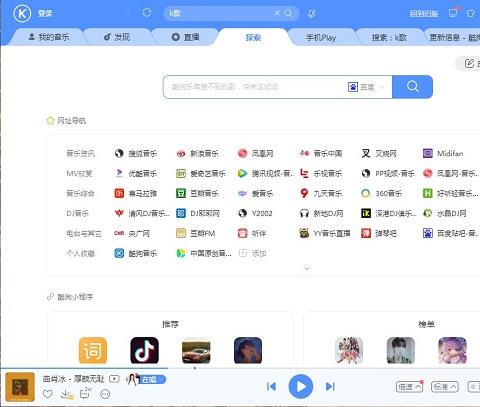Open the 搜索：k歌 tab
Screen dimensions: 480x407
coord(389,37)
